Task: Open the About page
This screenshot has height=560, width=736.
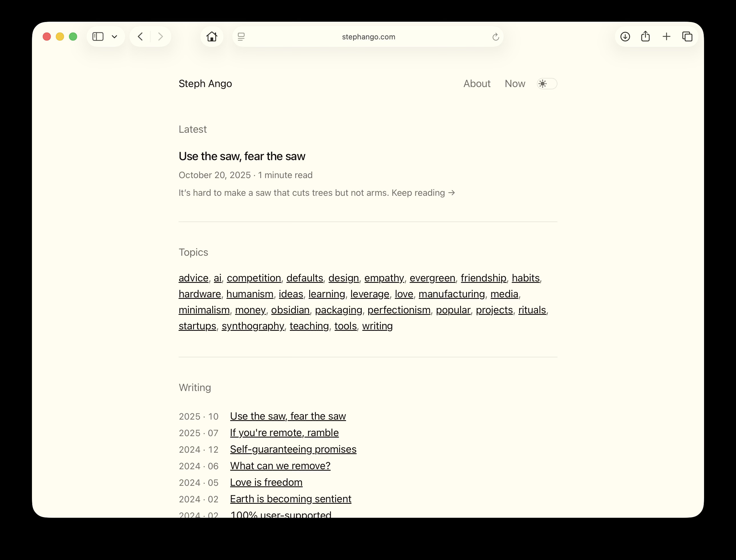Action: tap(477, 84)
